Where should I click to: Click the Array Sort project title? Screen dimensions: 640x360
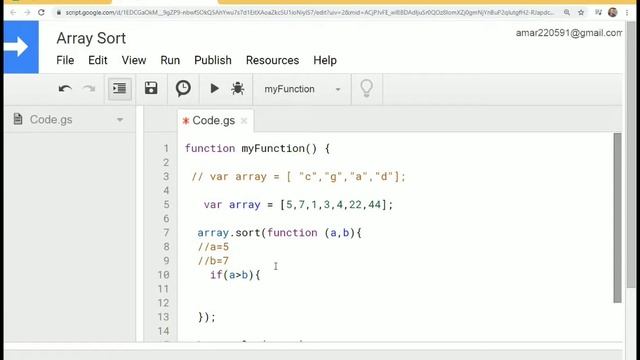(x=91, y=38)
